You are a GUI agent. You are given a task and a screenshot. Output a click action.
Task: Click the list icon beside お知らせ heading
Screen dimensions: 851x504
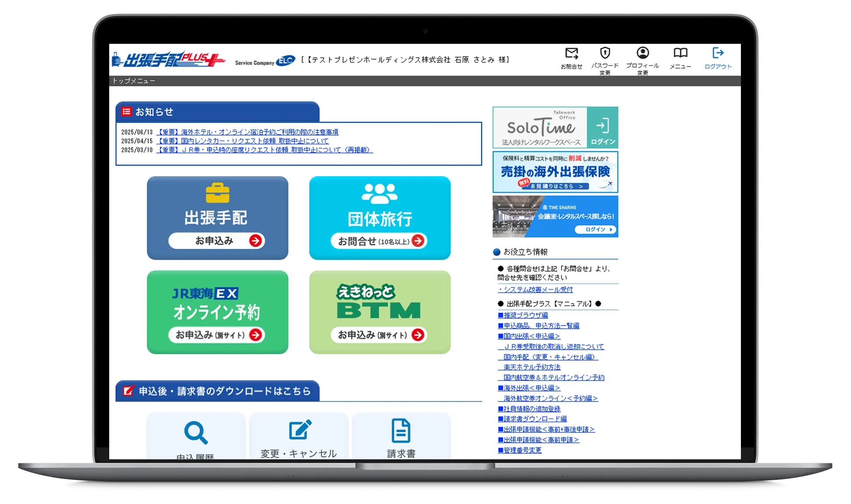126,111
